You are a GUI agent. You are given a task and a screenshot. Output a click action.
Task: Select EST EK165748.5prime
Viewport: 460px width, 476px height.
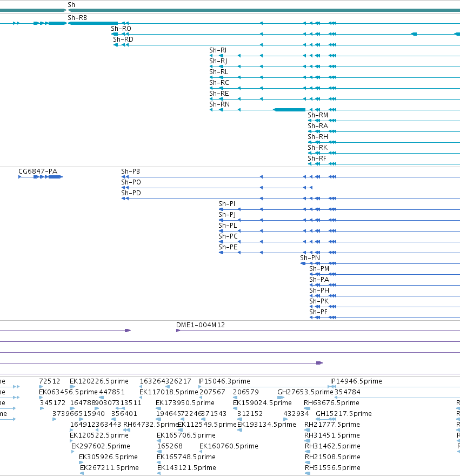186,457
